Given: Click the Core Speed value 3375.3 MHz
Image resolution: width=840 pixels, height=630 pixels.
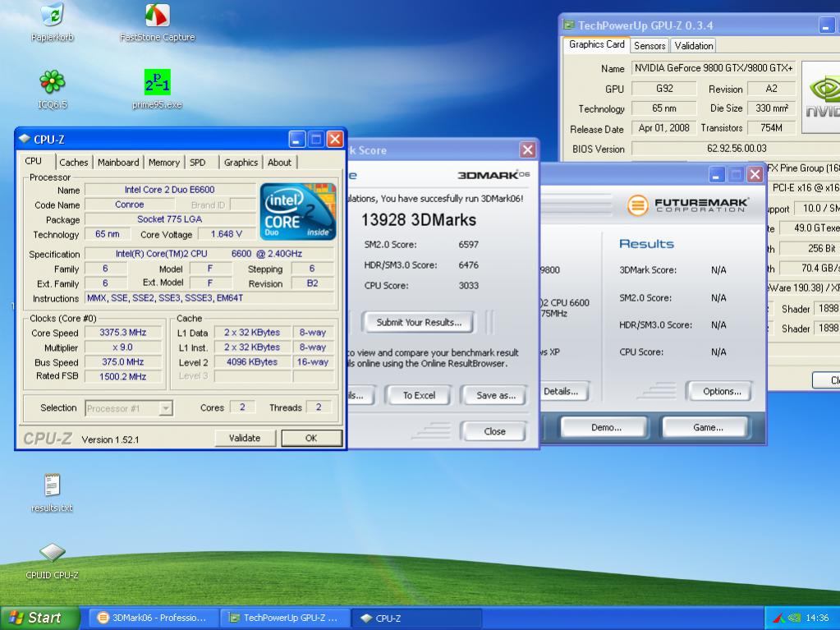Looking at the screenshot, I should 122,332.
